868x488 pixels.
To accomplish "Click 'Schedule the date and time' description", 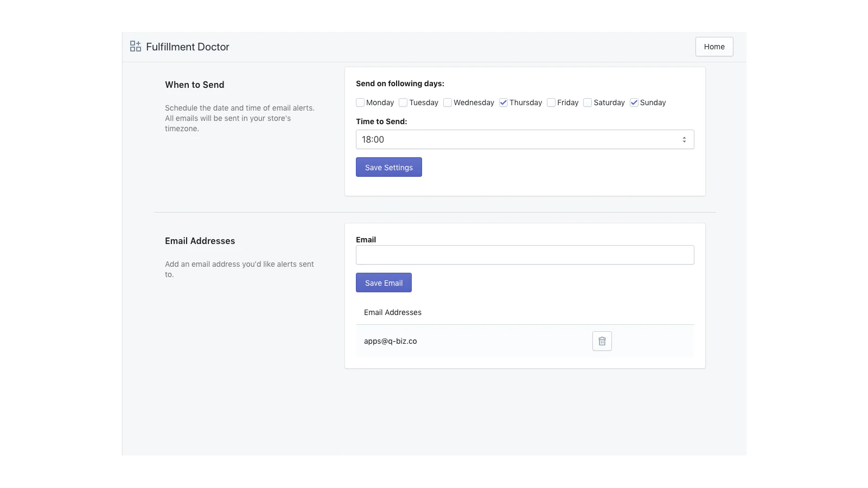I will [240, 118].
